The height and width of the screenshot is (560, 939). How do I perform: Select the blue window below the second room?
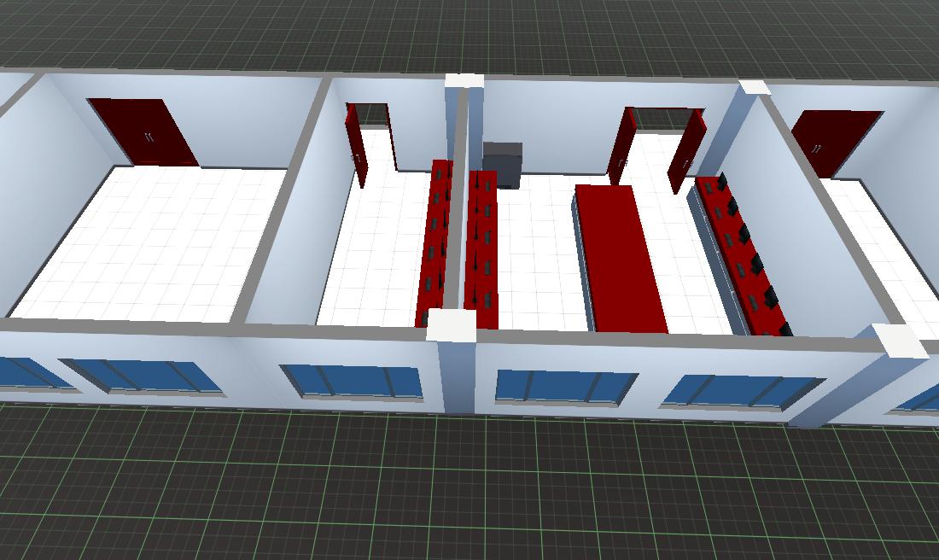coord(353,382)
